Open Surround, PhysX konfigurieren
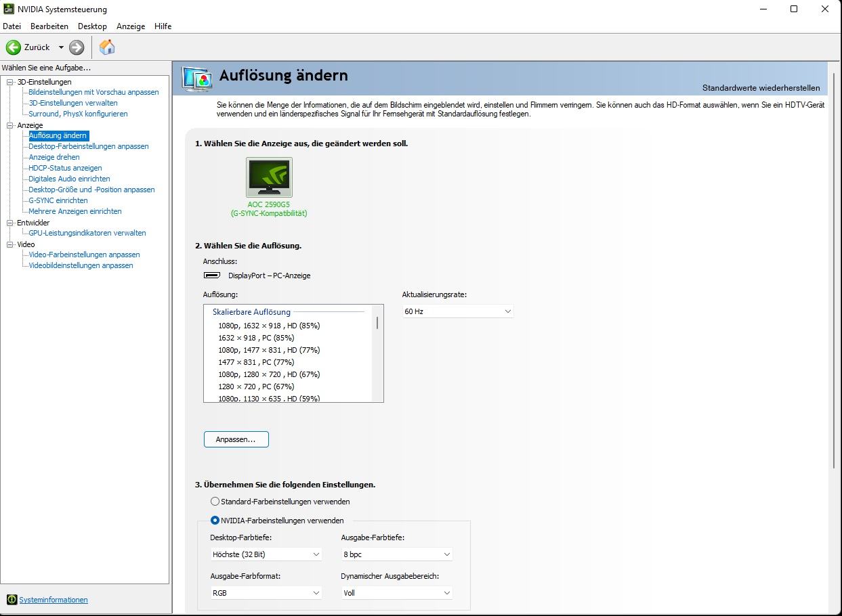This screenshot has width=842, height=616. (78, 114)
